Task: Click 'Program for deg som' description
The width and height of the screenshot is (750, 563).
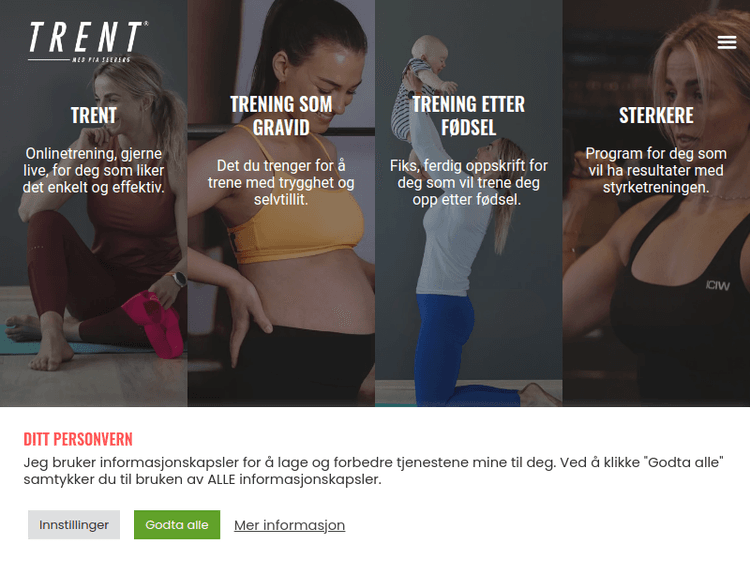Action: (x=656, y=170)
